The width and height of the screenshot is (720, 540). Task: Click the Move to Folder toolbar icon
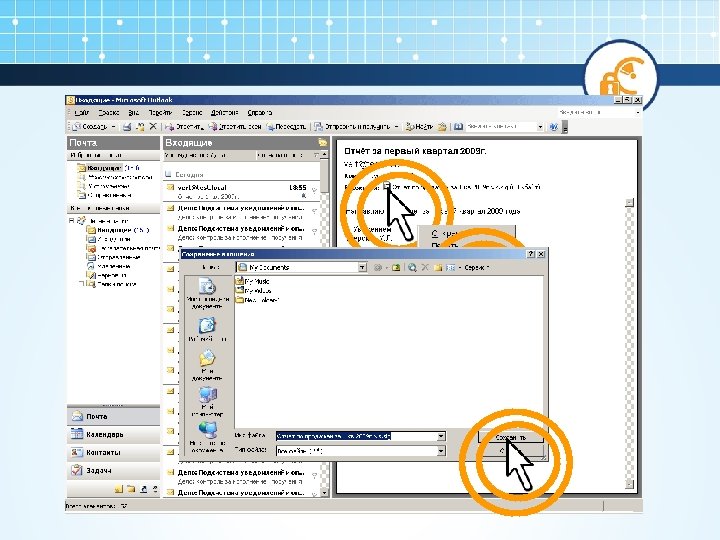click(x=140, y=127)
